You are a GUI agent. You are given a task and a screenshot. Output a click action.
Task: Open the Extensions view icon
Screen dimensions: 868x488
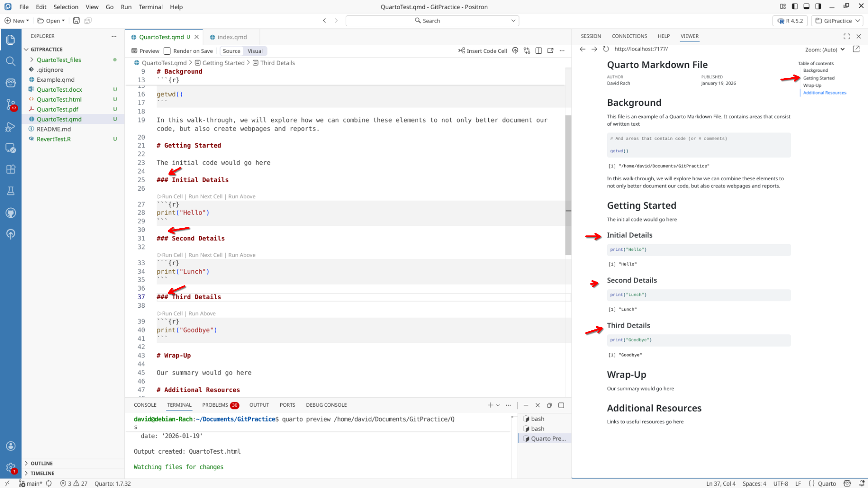point(10,169)
